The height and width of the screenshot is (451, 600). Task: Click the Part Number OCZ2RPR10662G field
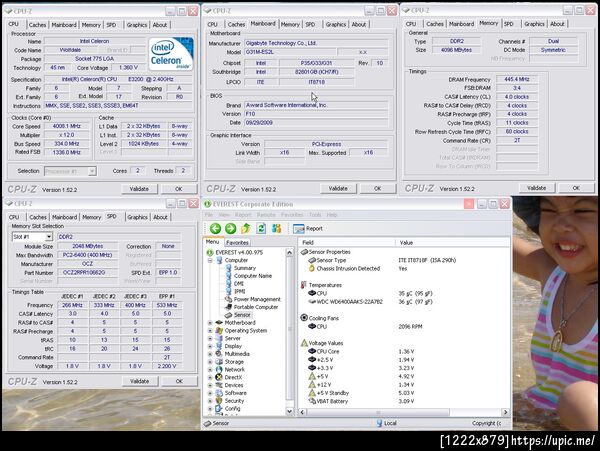(x=88, y=272)
